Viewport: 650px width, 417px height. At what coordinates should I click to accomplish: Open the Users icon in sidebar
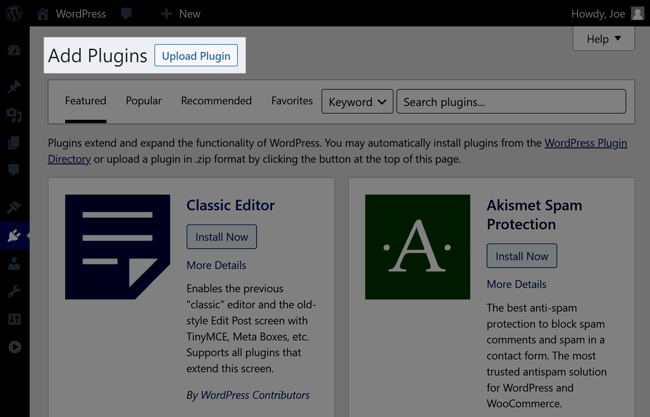tap(14, 265)
